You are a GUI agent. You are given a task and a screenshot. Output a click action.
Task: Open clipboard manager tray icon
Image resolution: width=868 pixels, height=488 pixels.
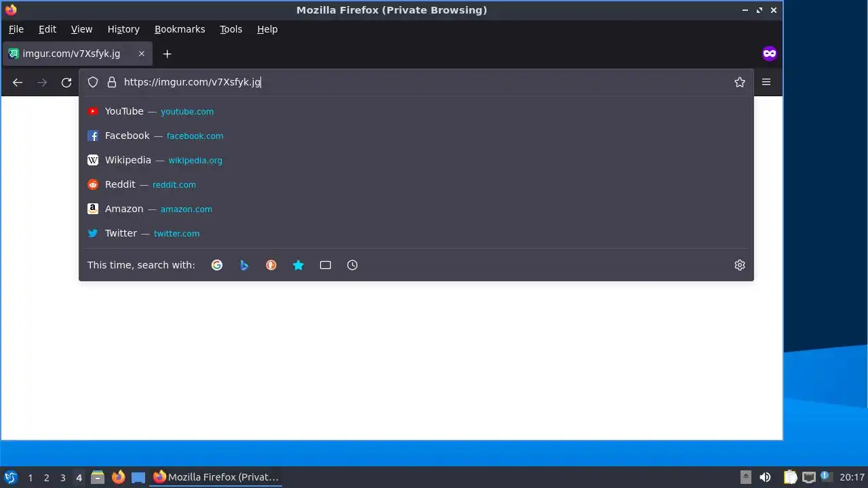790,477
